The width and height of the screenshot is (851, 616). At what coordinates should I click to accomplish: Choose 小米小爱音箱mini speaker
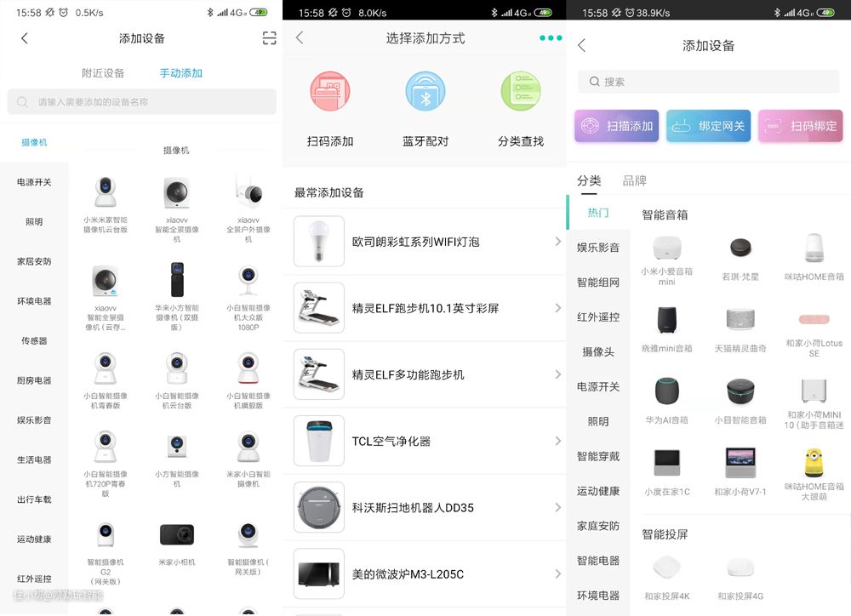(x=666, y=259)
